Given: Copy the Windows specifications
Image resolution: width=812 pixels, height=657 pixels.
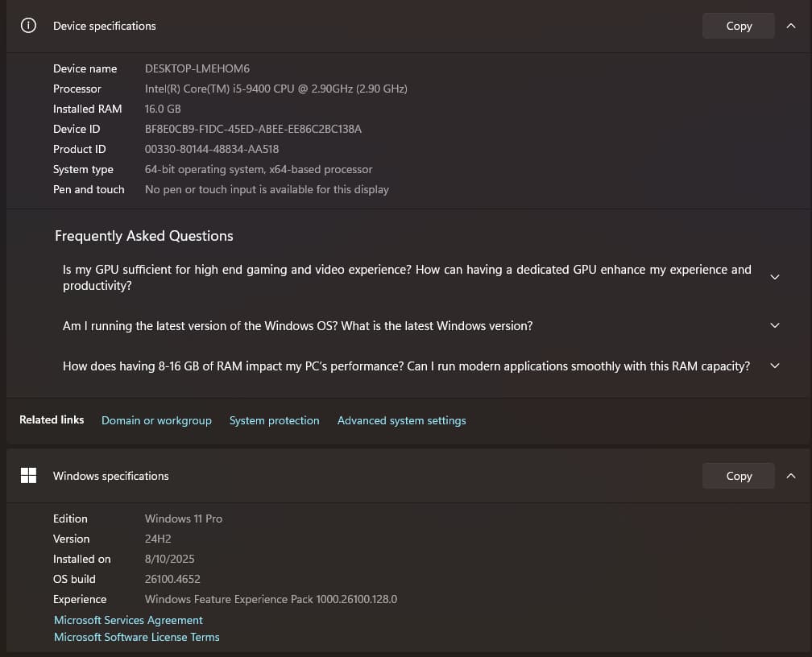Looking at the screenshot, I should click(739, 476).
